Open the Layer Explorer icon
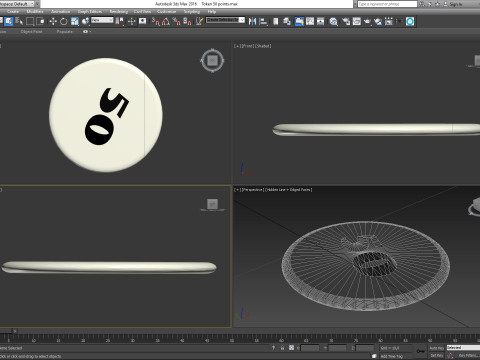Image resolution: width=480 pixels, height=360 pixels. pos(287,22)
